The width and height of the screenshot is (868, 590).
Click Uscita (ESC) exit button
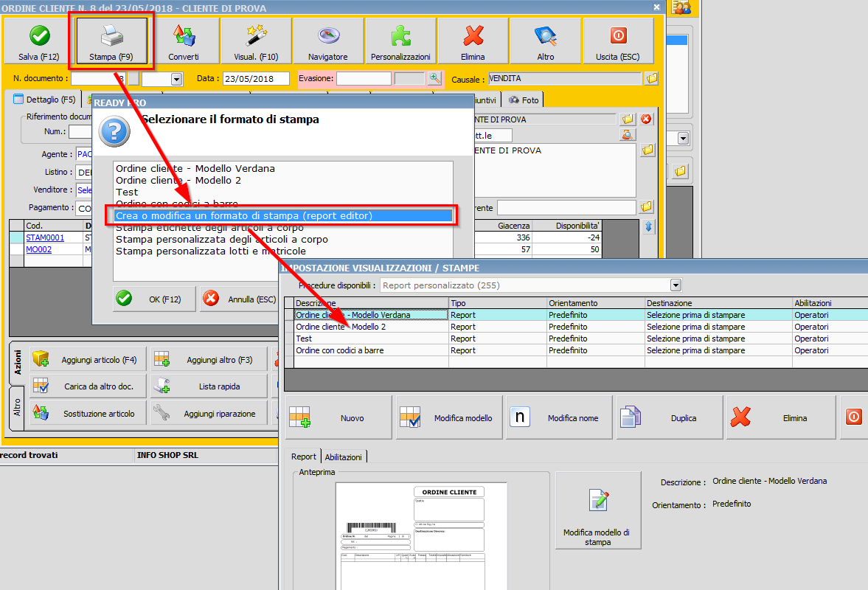[618, 41]
